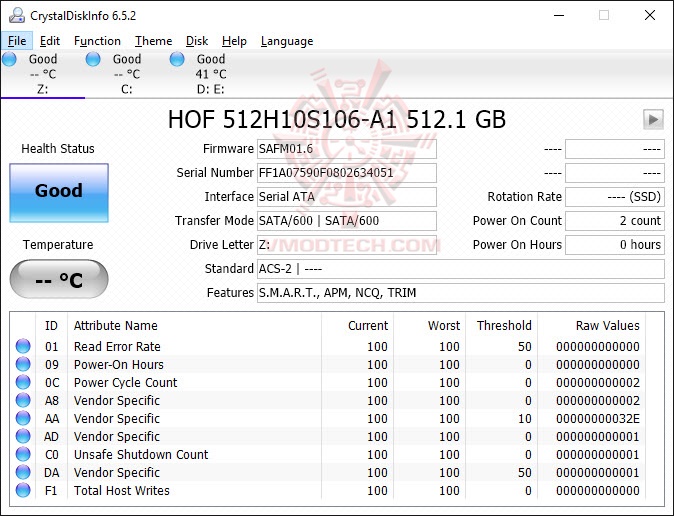
Task: Open the Theme menu
Action: [153, 41]
